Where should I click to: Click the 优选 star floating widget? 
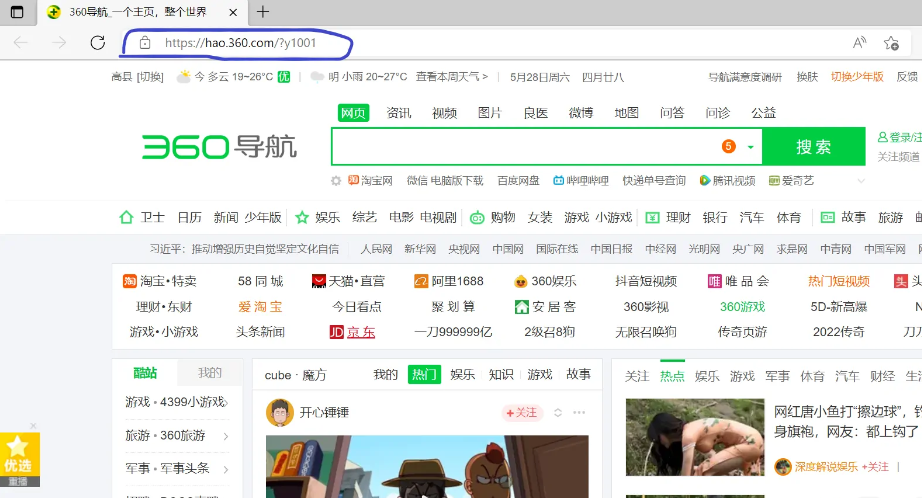pos(18,456)
